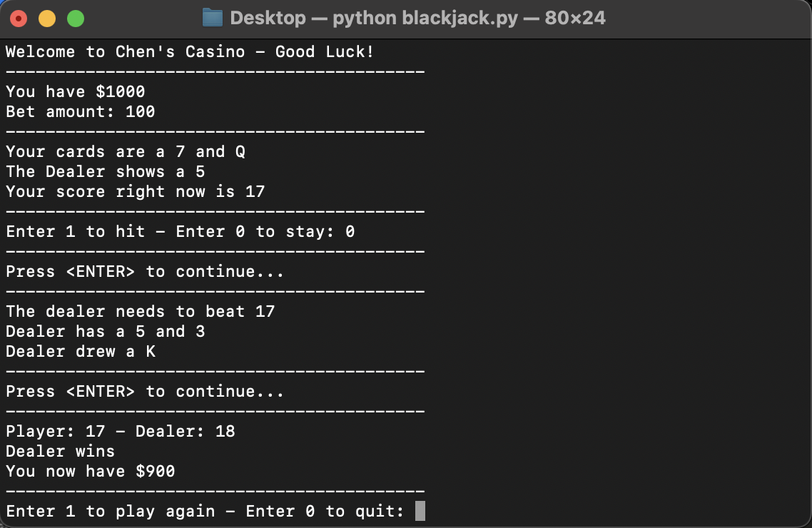Viewport: 812px width, 528px height.
Task: Maximize the terminal with the green button
Action: (76, 19)
